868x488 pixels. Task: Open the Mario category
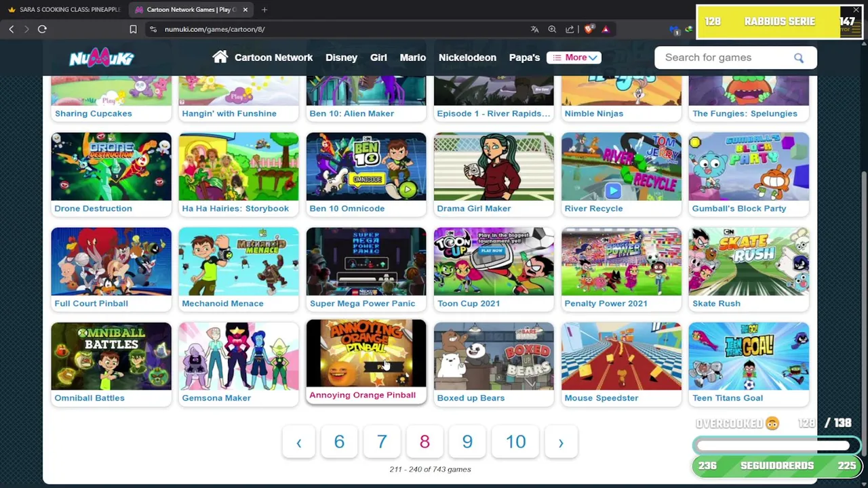(x=412, y=58)
